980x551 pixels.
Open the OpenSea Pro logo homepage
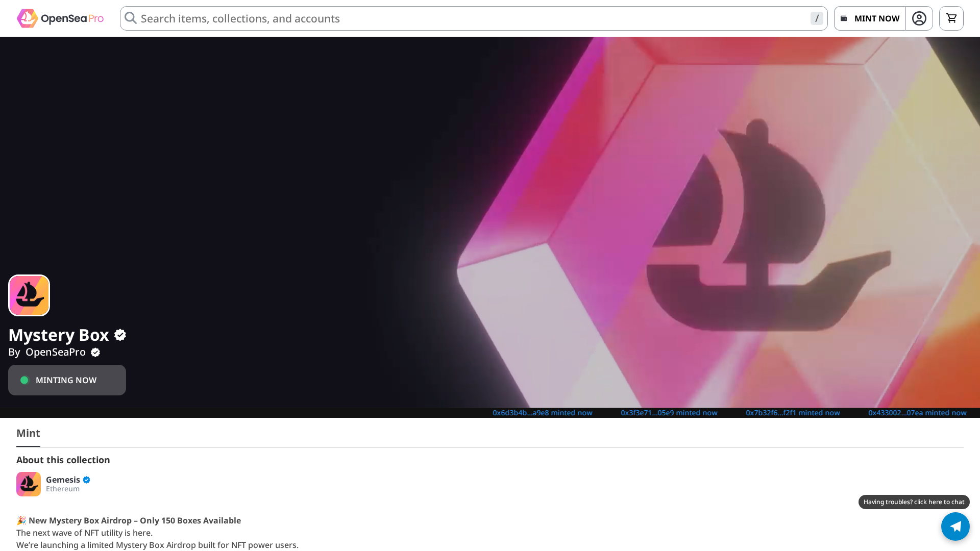[x=60, y=18]
